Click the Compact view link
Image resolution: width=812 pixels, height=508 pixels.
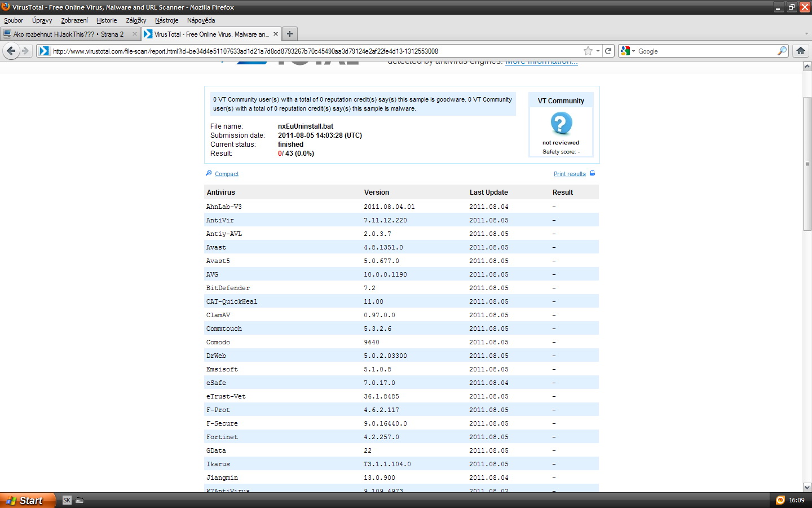[227, 174]
